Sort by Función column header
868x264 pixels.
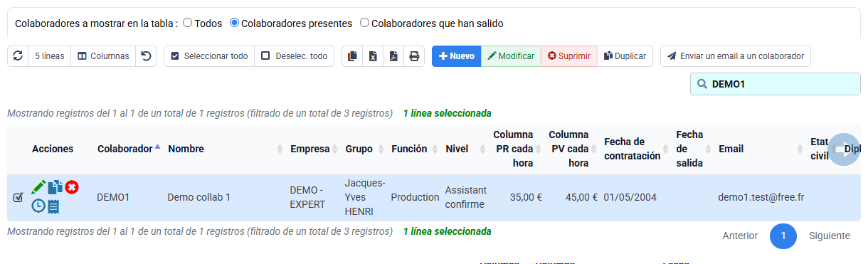click(x=413, y=149)
